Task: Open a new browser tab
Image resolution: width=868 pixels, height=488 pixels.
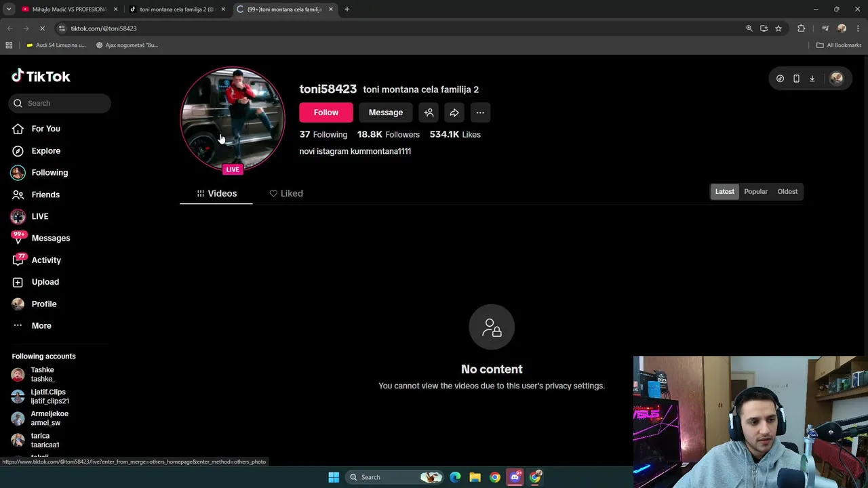Action: point(347,9)
